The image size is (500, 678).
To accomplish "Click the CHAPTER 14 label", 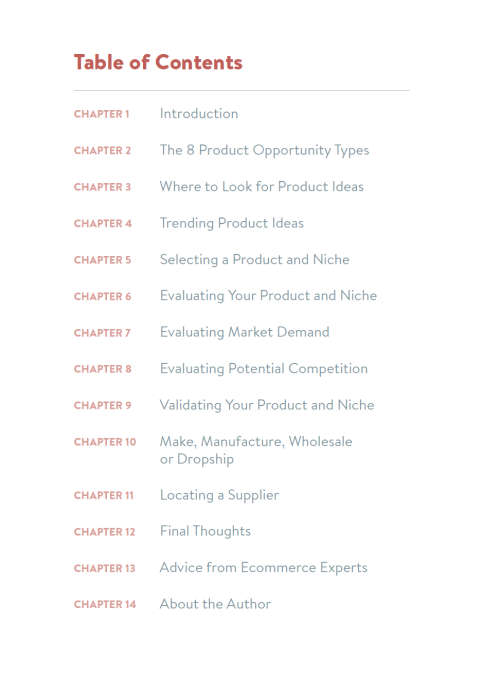I will tap(105, 604).
